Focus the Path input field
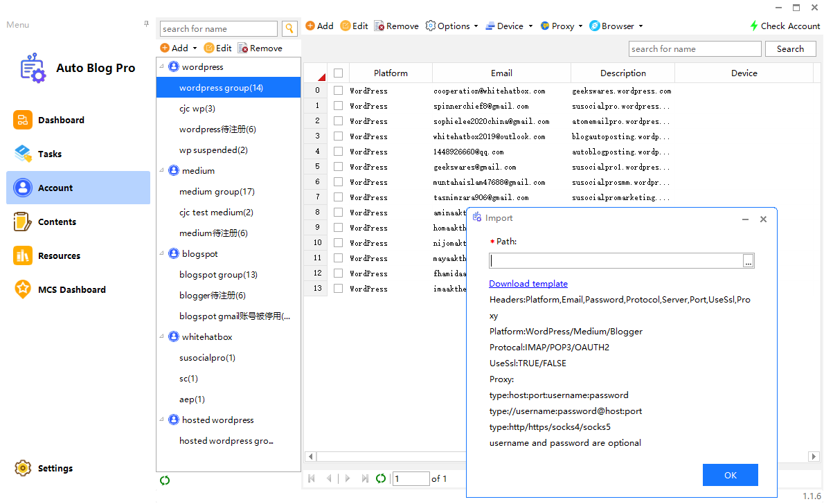 [x=616, y=261]
